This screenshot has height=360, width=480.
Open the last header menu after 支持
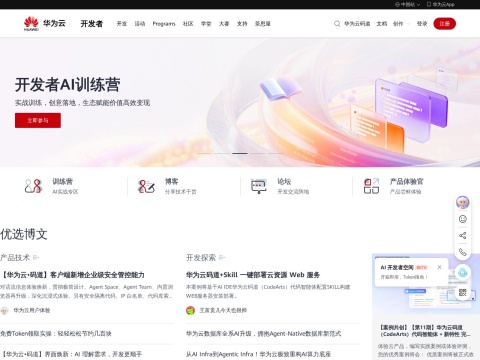263,24
